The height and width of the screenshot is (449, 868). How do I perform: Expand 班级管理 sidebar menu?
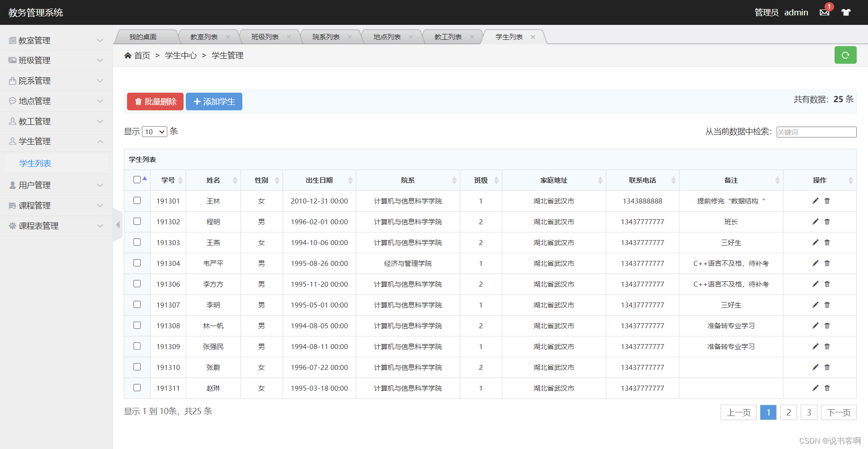click(56, 60)
